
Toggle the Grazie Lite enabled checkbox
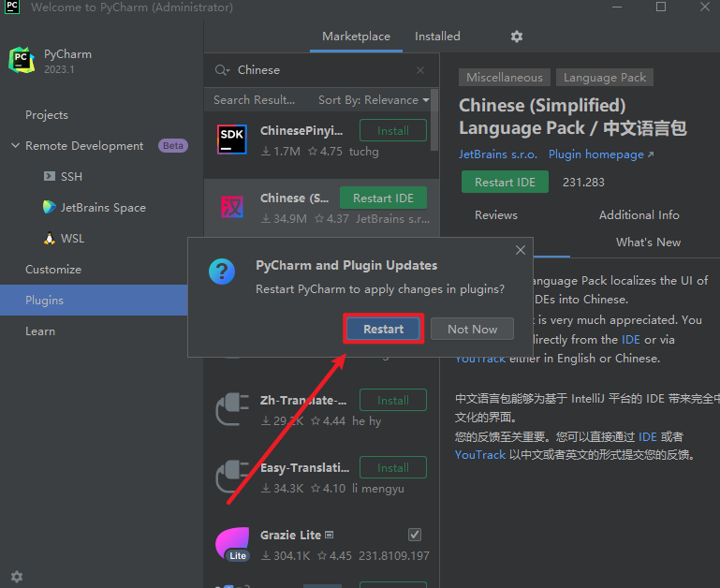(415, 535)
